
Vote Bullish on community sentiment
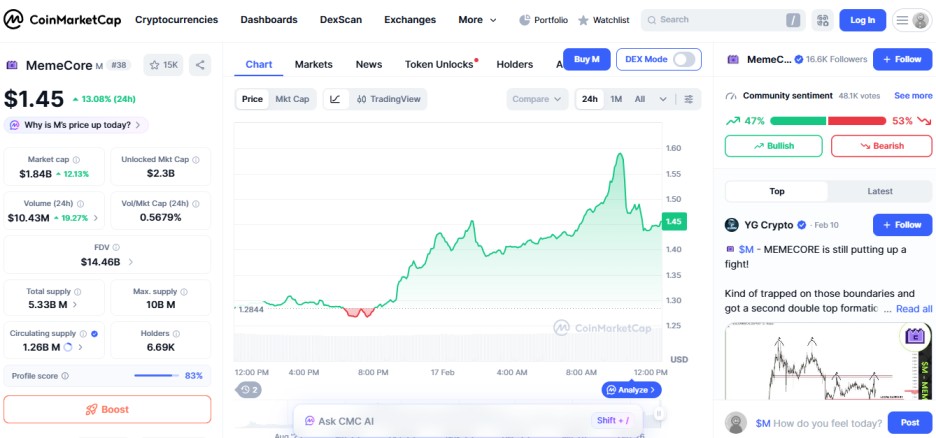coord(774,146)
